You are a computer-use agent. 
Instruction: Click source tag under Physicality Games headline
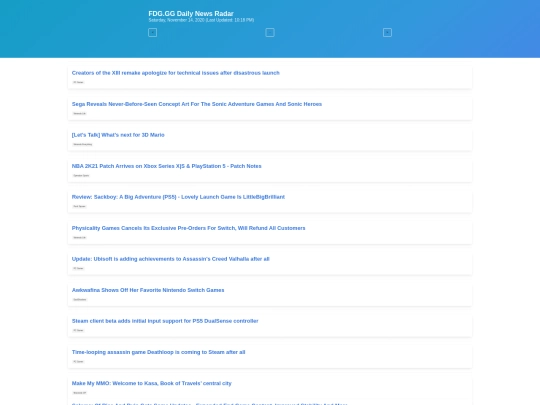(x=79, y=237)
